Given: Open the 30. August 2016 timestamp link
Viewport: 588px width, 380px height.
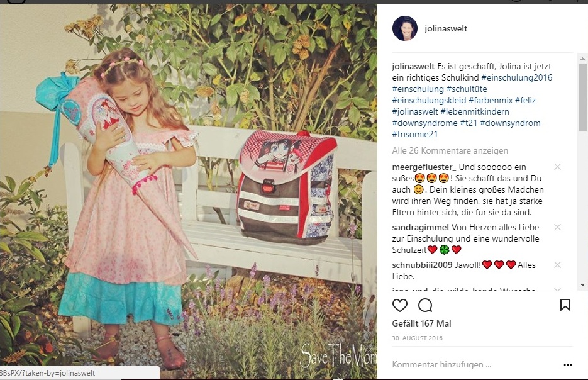Looking at the screenshot, I should (417, 338).
